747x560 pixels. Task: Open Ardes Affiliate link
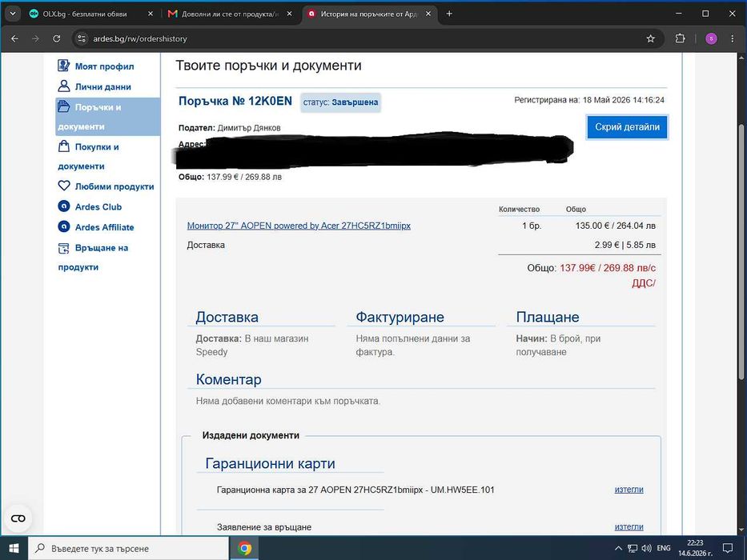[x=104, y=227]
